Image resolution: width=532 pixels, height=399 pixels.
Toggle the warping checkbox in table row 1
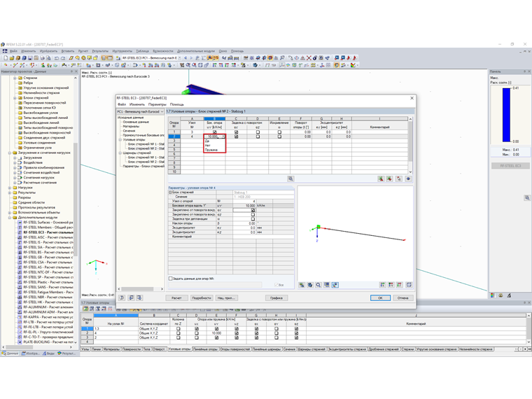pyautogui.click(x=279, y=132)
